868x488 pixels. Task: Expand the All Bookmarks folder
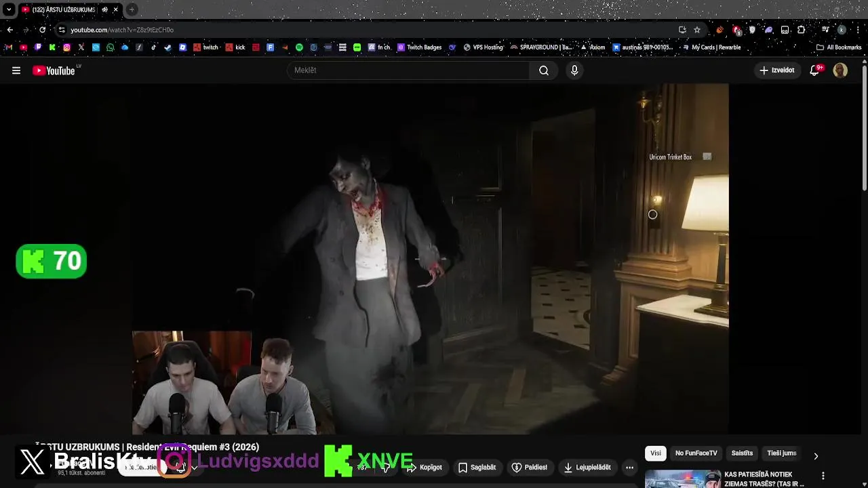tap(839, 47)
